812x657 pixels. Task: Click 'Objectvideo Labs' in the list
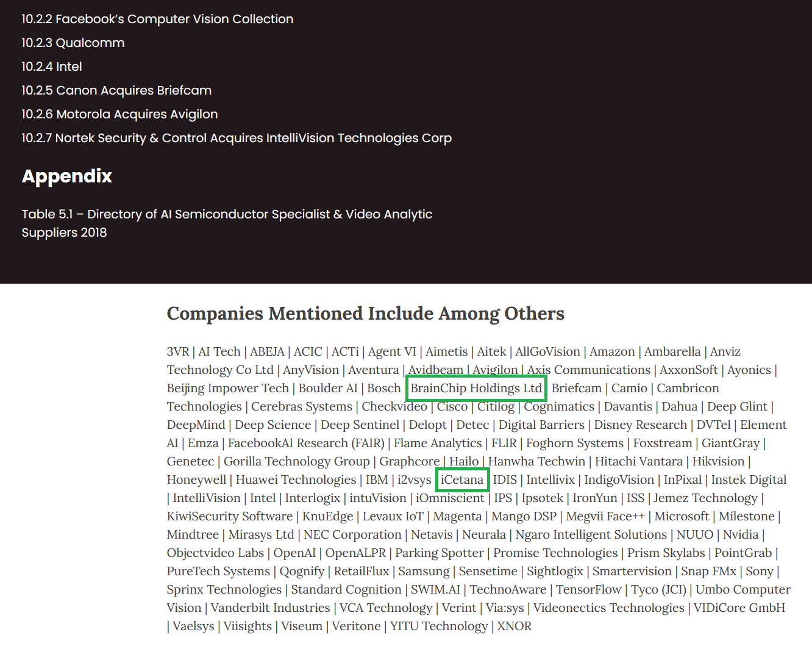tap(215, 553)
